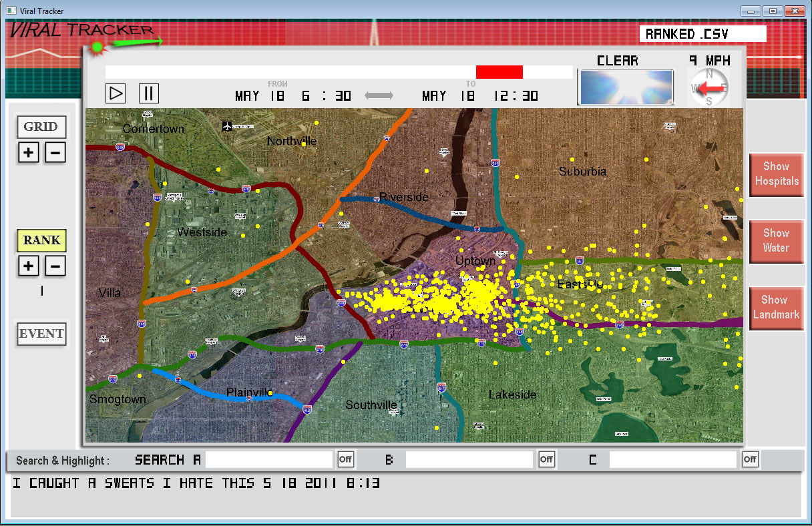Click the clear weather sky thumbnail
Screen dimensions: 812x526
[x=626, y=87]
